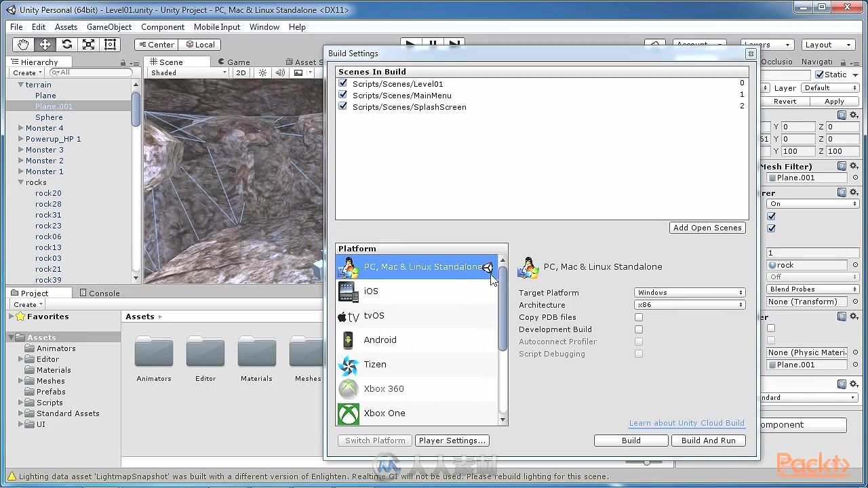The height and width of the screenshot is (488, 868).
Task: Select the Move tool in toolbar
Action: point(45,45)
